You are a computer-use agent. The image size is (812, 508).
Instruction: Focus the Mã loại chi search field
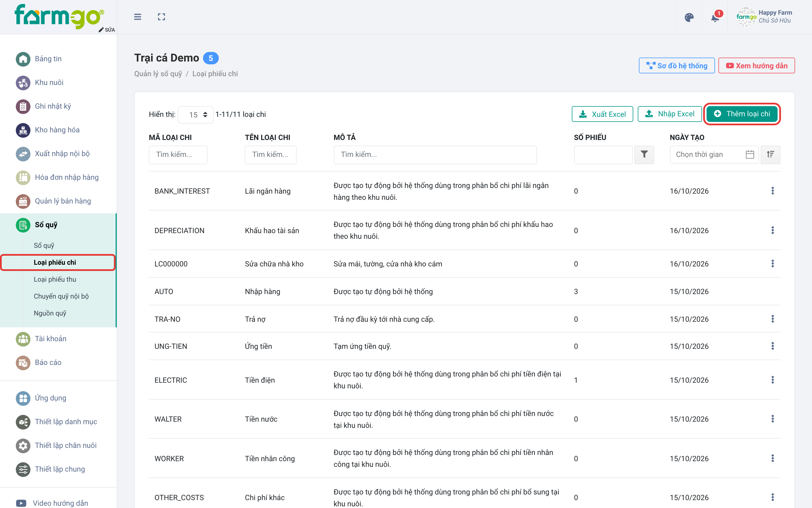coord(178,155)
